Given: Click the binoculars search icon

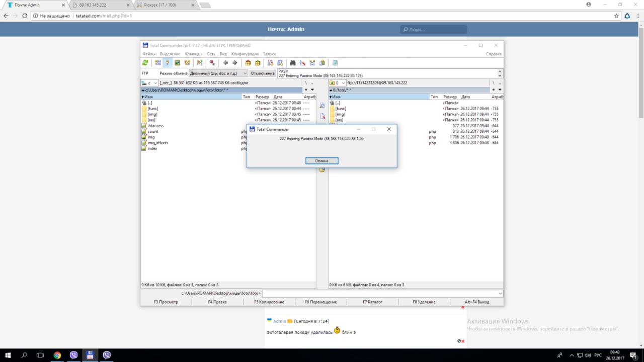Looking at the screenshot, I should coord(292,63).
